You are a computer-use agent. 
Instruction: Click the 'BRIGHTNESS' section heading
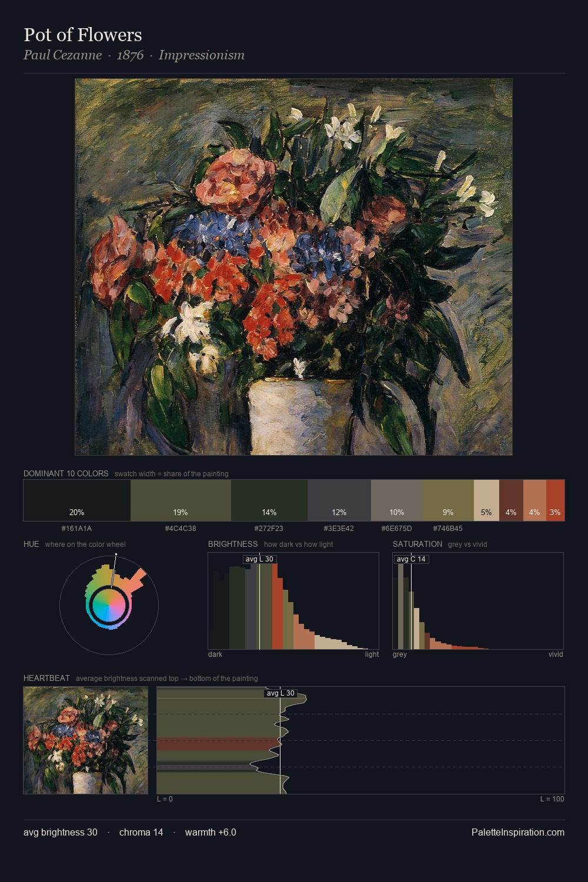(x=233, y=544)
